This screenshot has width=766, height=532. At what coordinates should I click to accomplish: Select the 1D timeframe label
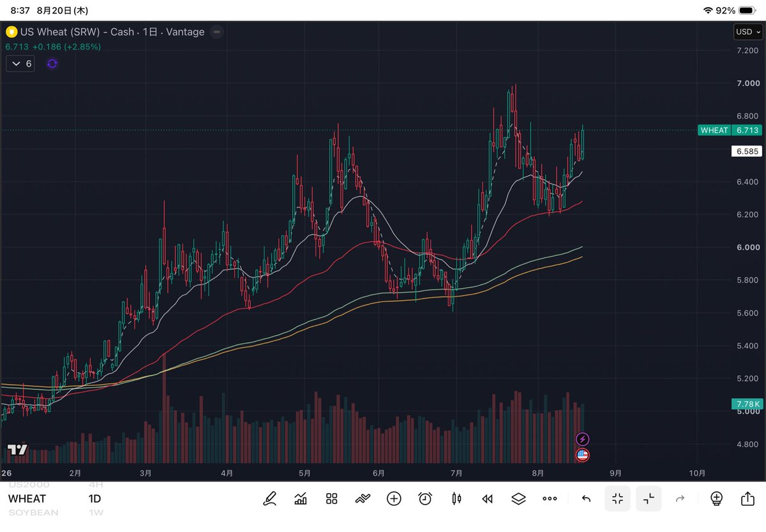pyautogui.click(x=94, y=499)
